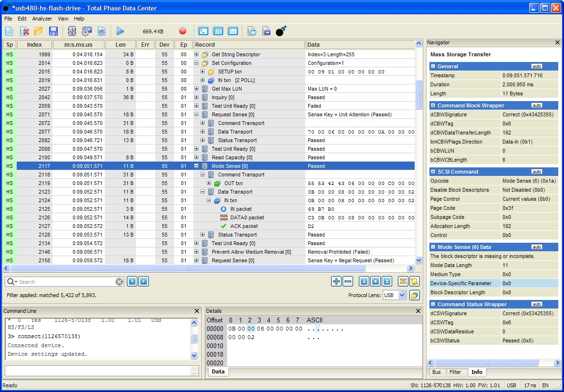This screenshot has height=392, width=564.
Task: Click the Close File red X icon
Action: 24,31
